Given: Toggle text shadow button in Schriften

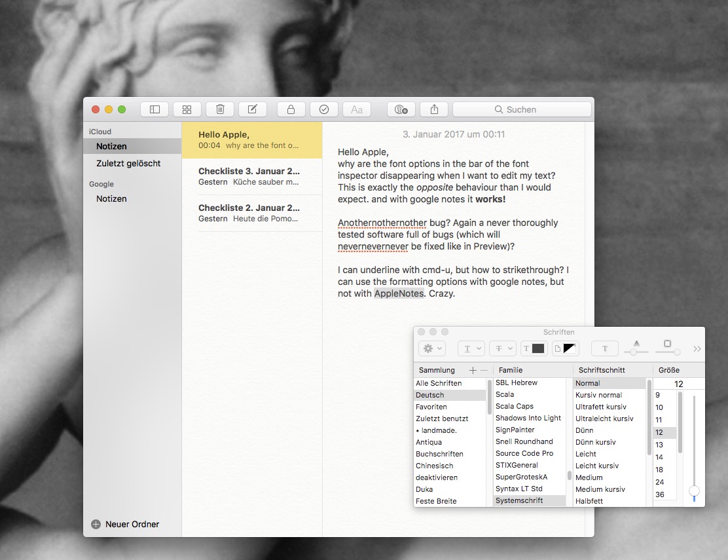Looking at the screenshot, I should pyautogui.click(x=604, y=348).
